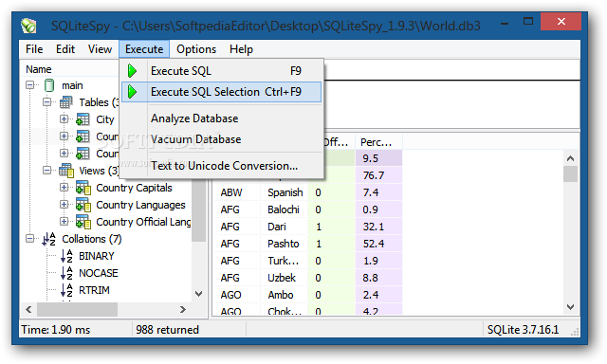607x364 pixels.
Task: Click the 52.4 percentage cell
Action: point(379,244)
